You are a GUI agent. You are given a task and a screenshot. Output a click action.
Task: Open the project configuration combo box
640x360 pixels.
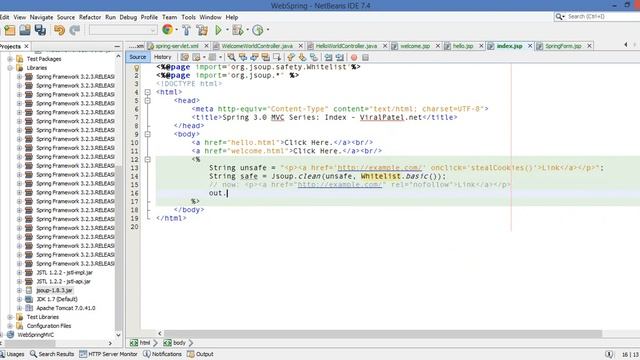[x=123, y=30]
